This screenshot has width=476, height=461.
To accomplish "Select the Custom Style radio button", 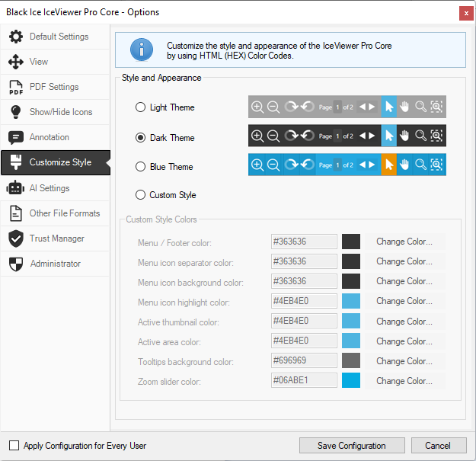I will (x=140, y=194).
